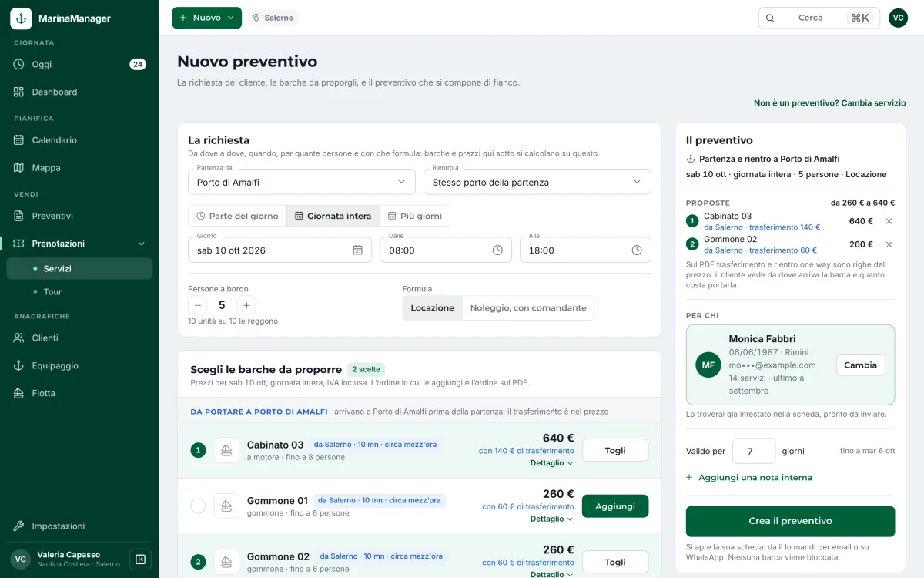Remove Cabinato 03 from proposals with X
The height and width of the screenshot is (578, 924).
(889, 221)
